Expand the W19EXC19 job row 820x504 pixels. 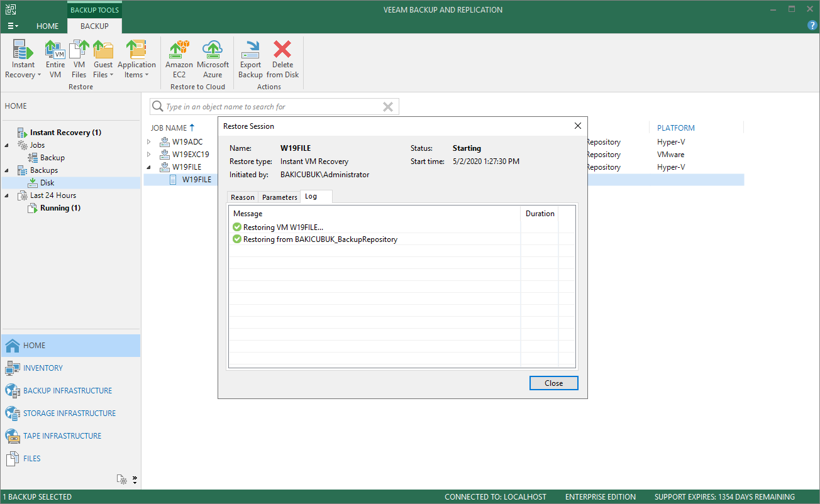[149, 155]
